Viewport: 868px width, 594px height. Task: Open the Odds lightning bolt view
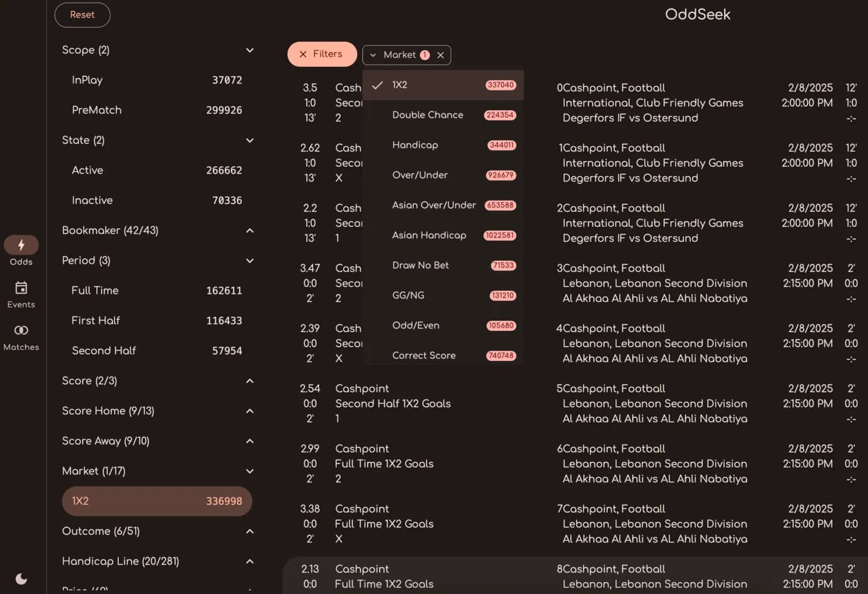21,245
